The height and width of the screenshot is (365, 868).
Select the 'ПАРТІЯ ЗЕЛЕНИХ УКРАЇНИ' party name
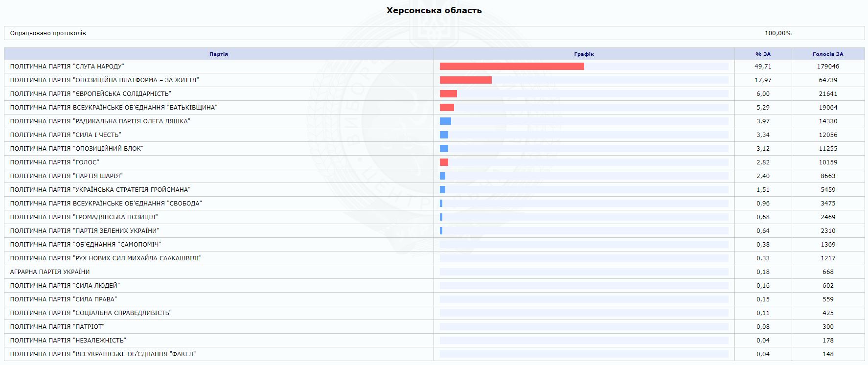click(x=84, y=231)
